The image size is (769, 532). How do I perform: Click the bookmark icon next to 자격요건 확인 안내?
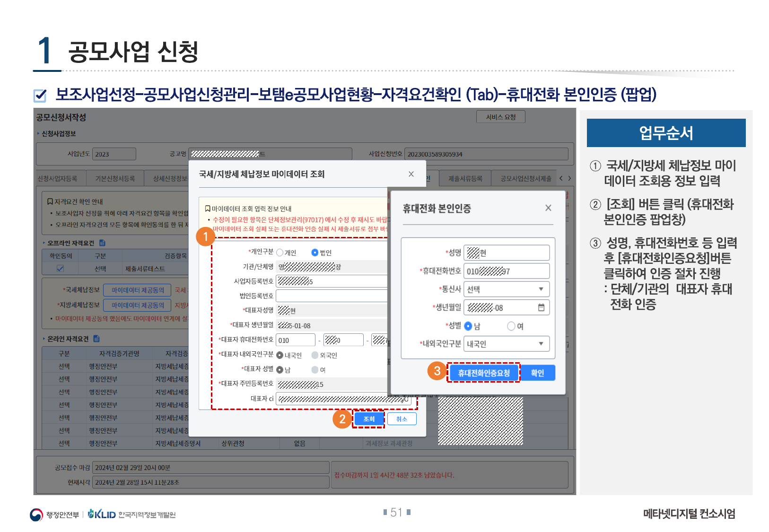click(x=50, y=201)
